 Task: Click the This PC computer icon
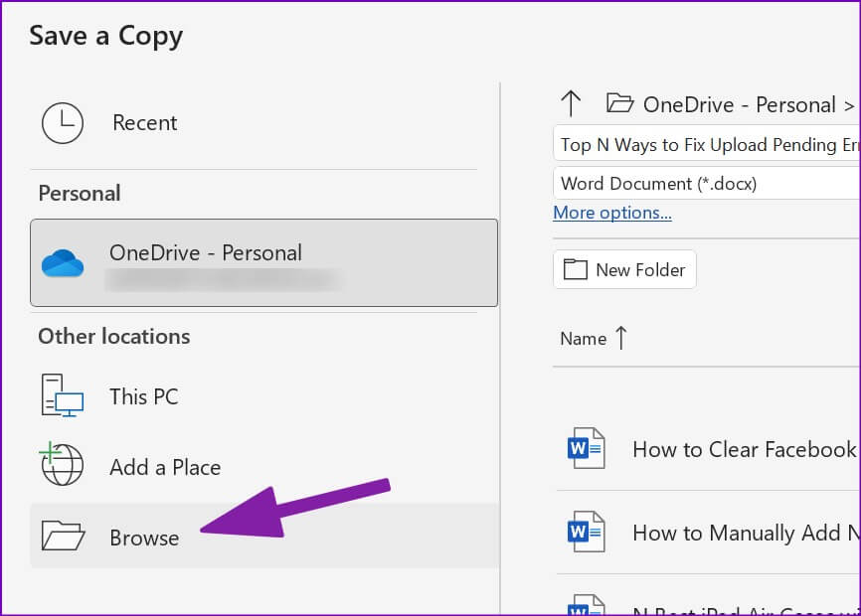62,396
